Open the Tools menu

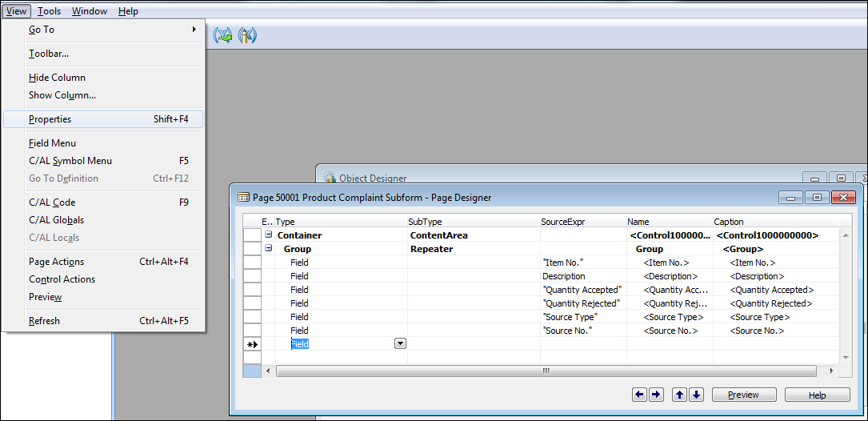(50, 11)
